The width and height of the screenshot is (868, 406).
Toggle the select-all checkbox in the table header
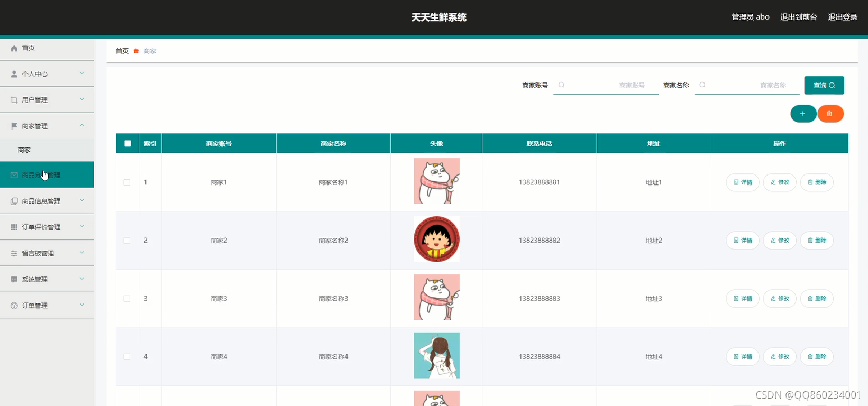point(127,143)
